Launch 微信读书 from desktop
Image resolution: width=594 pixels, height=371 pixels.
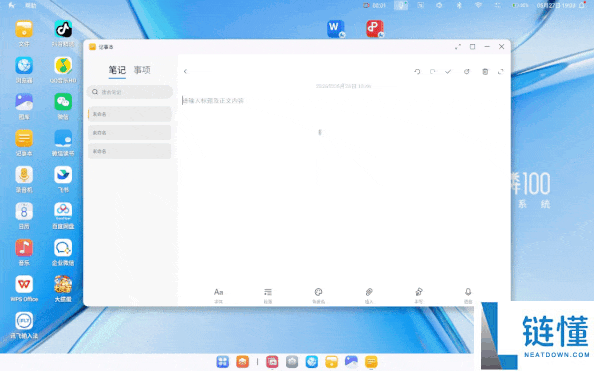pos(63,142)
